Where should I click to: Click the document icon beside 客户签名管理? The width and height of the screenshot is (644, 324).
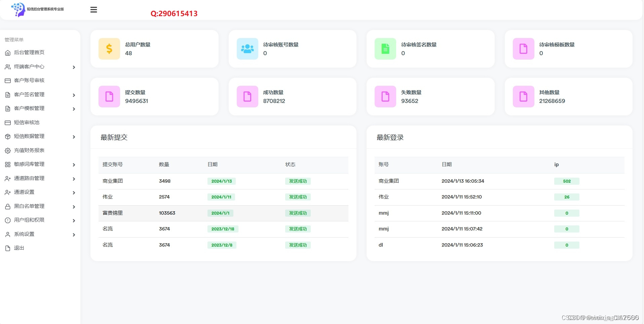point(8,95)
